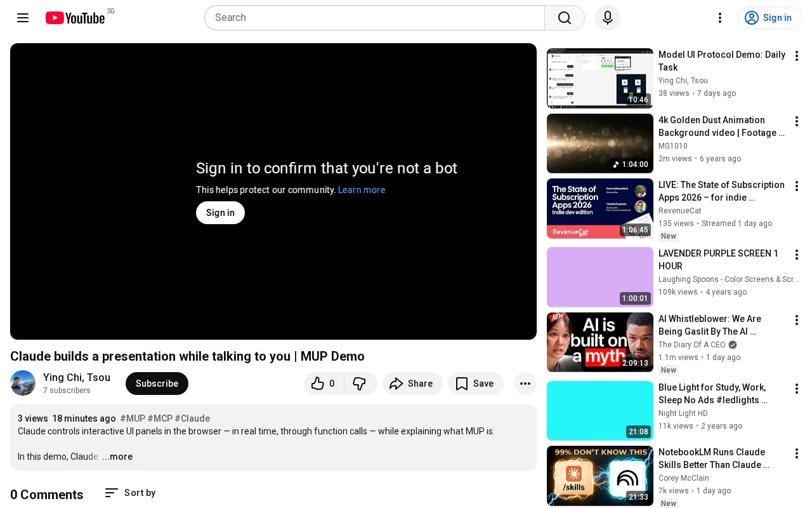The height and width of the screenshot is (508, 812).
Task: Open Ying Chi, Tsou channel avatar
Action: click(x=23, y=383)
